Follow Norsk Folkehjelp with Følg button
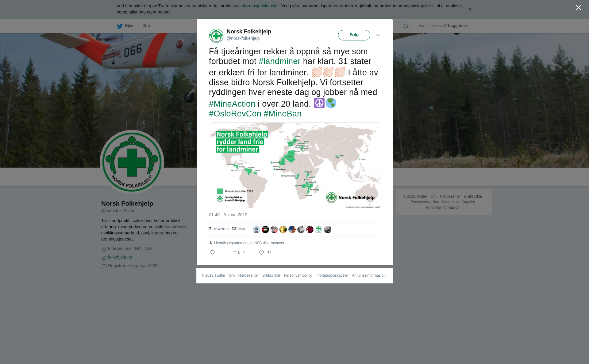 click(x=354, y=35)
